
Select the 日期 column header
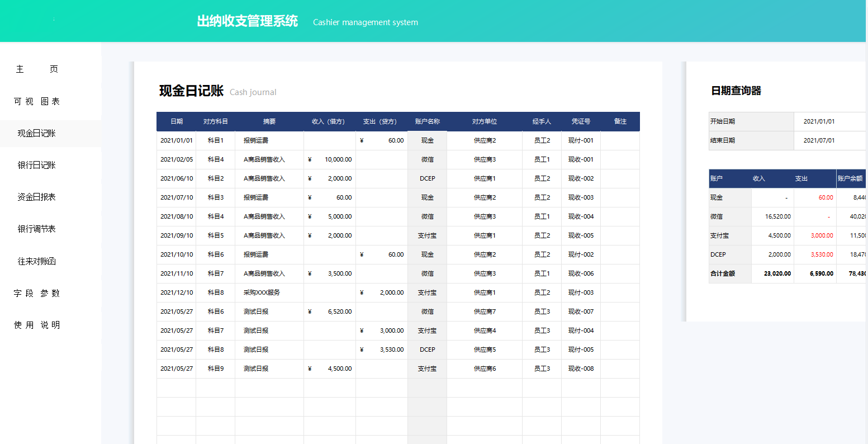click(x=176, y=121)
